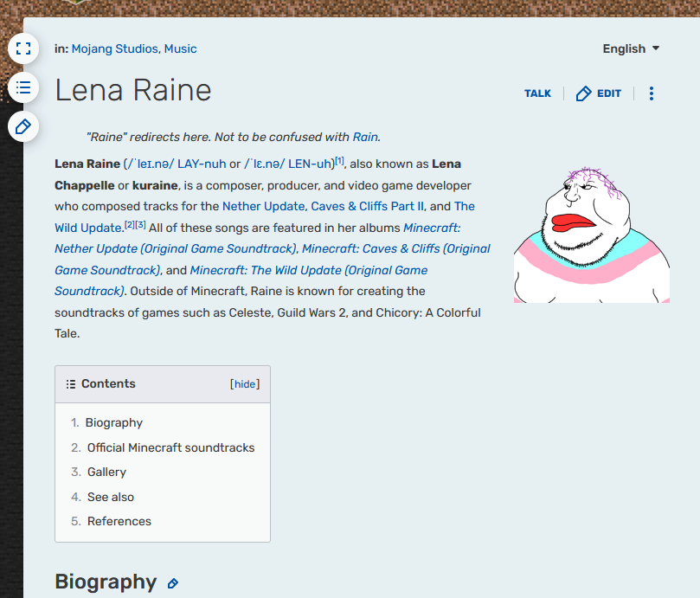This screenshot has height=598, width=700.
Task: Open the English language dropdown
Action: [631, 48]
